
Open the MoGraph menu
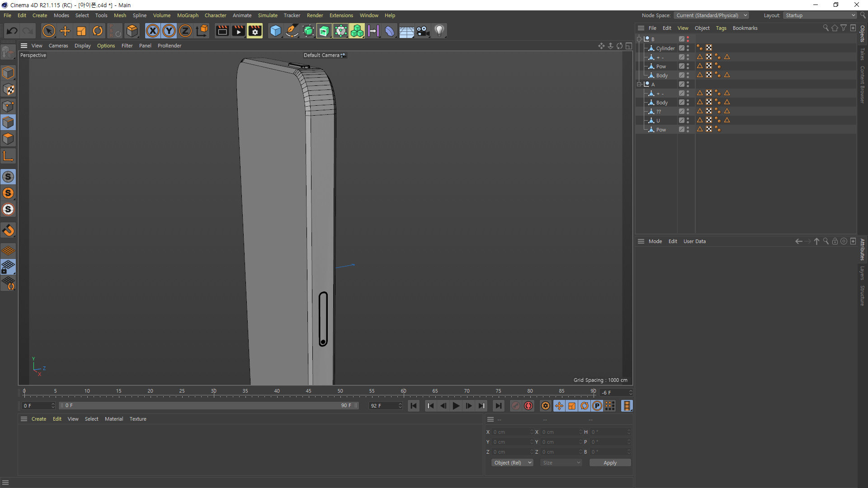click(x=188, y=15)
